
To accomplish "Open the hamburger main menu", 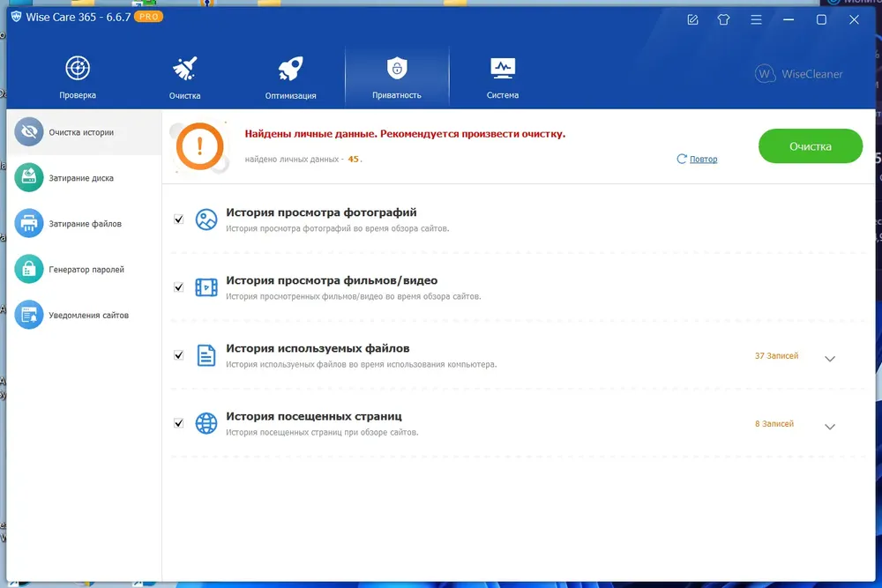I will 756,19.
